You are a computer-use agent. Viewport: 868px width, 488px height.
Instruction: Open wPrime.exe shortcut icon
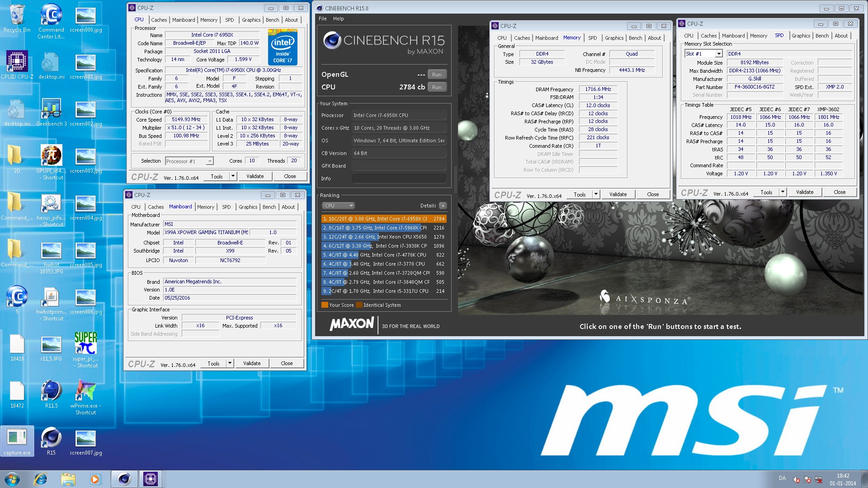coord(85,398)
